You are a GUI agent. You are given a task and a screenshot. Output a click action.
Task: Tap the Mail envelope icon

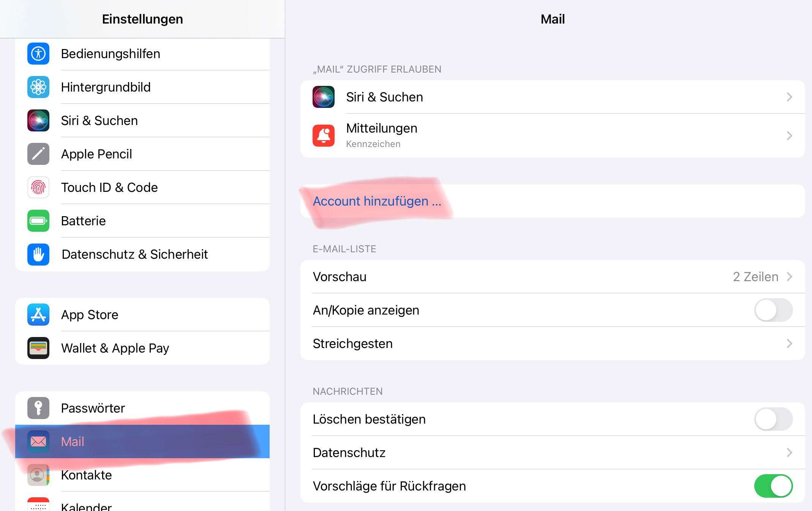point(38,441)
